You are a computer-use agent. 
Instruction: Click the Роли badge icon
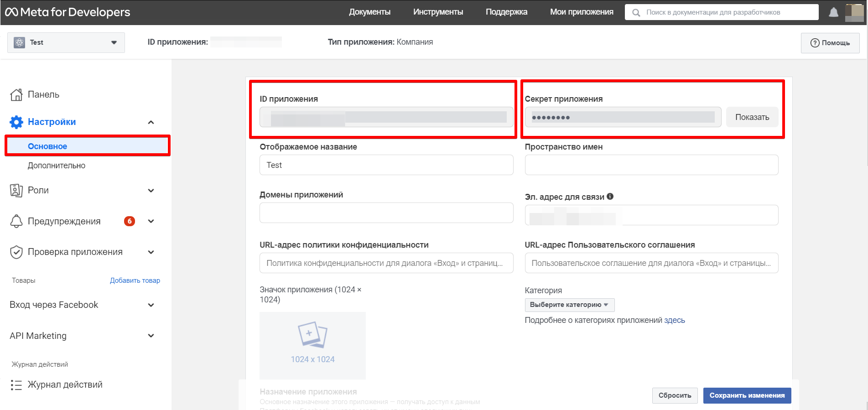click(x=16, y=190)
